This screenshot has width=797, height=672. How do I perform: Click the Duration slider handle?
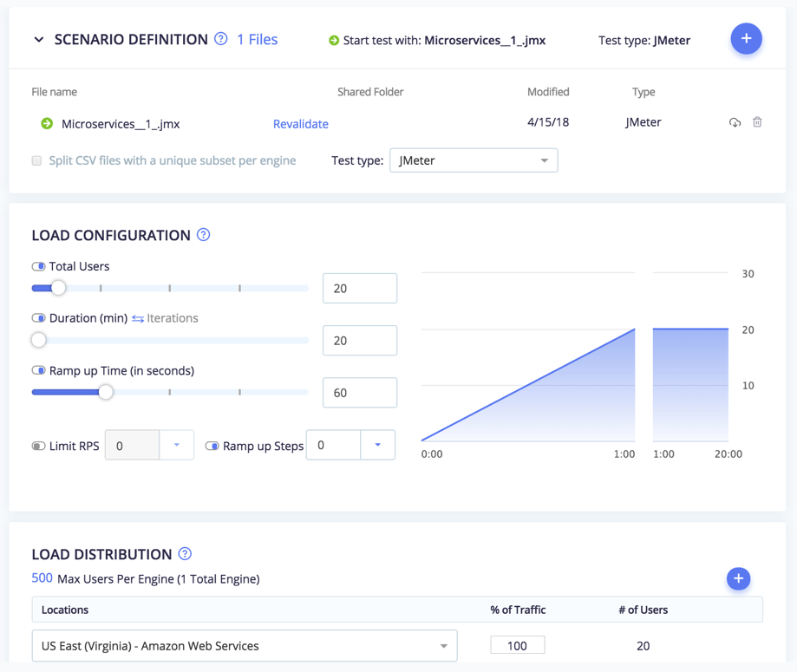(x=39, y=340)
